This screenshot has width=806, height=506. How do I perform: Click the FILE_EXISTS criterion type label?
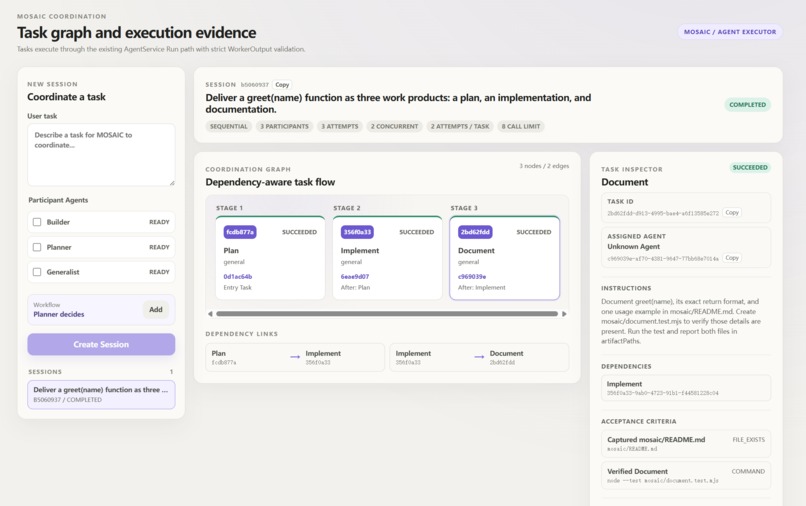coord(748,440)
